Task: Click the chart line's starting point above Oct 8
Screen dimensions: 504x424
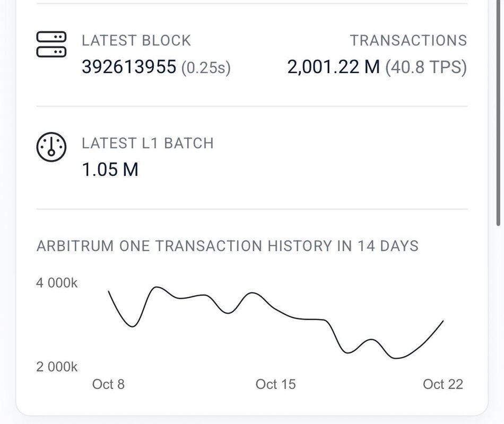Action: coord(109,291)
